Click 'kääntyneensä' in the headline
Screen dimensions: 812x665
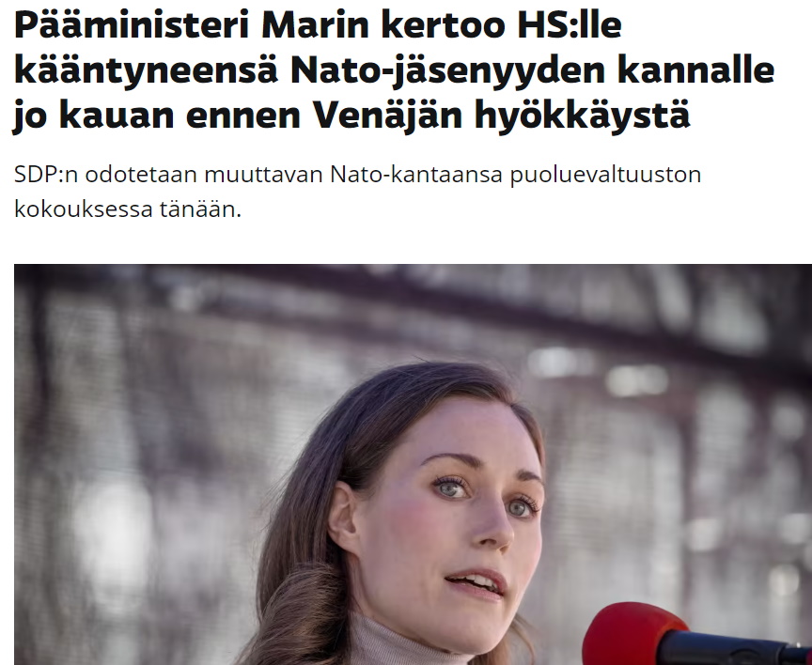pyautogui.click(x=146, y=70)
